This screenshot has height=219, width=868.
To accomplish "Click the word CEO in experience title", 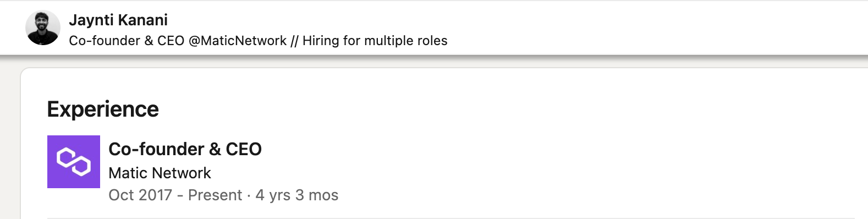I will pyautogui.click(x=244, y=149).
